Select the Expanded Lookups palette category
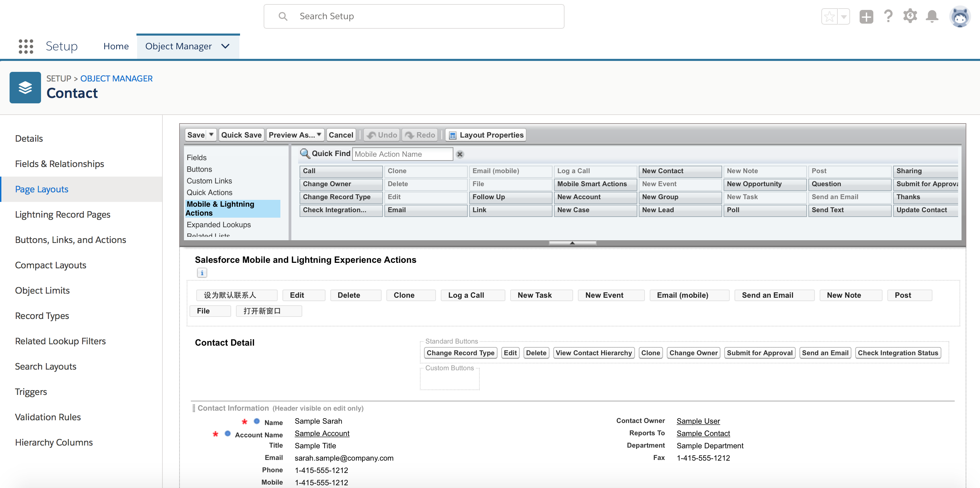Screen dimensions: 980x488 coord(219,224)
